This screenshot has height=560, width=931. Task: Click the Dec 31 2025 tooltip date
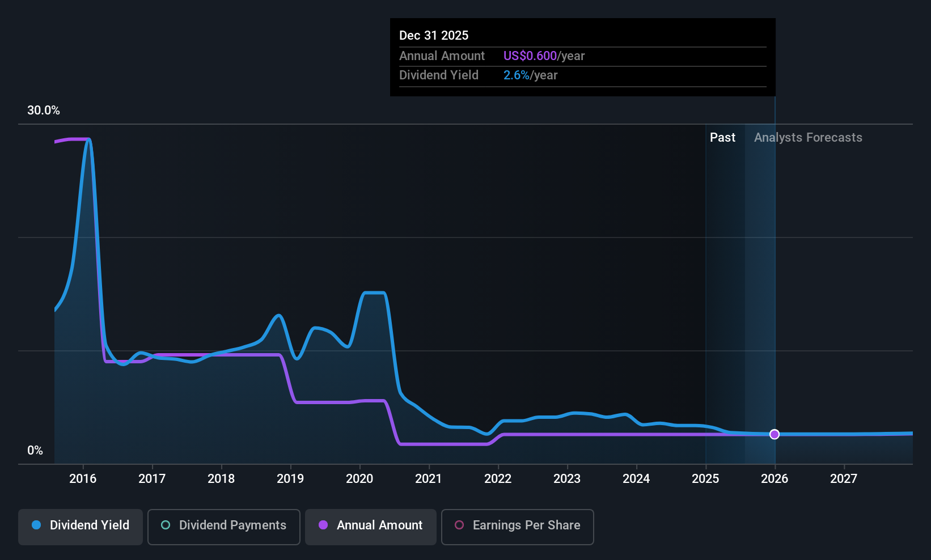434,36
